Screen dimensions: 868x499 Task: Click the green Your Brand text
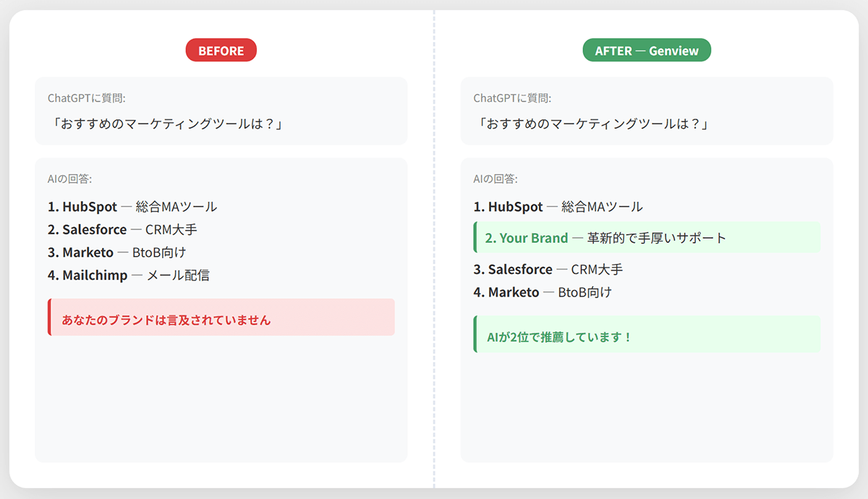pyautogui.click(x=533, y=238)
